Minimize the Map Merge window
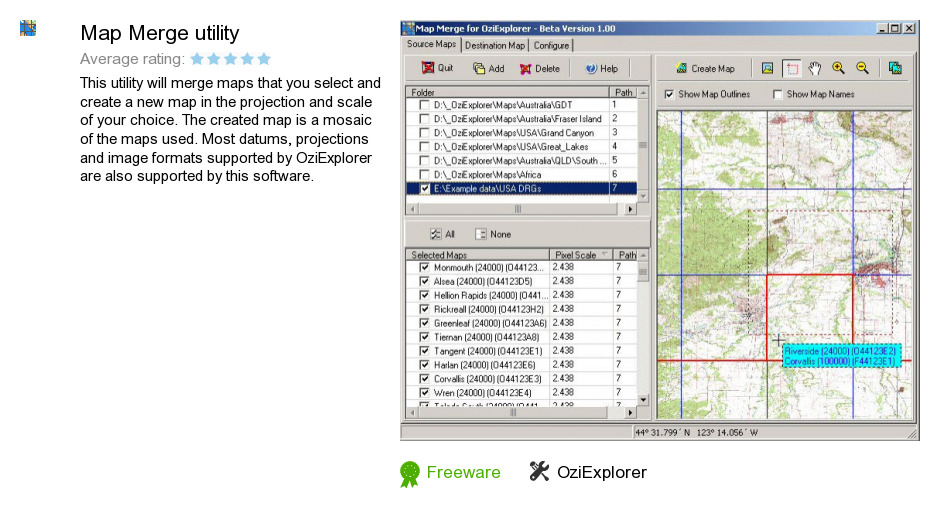 882,28
